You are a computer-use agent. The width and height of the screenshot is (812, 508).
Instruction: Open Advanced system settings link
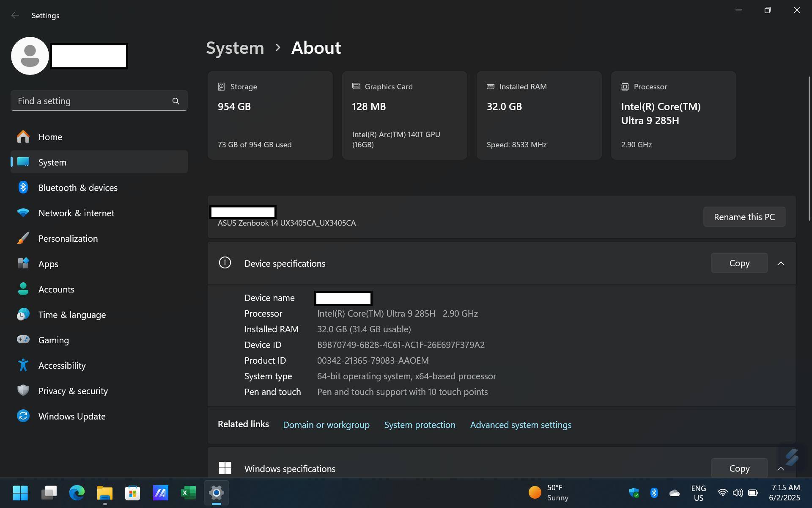[x=521, y=425]
